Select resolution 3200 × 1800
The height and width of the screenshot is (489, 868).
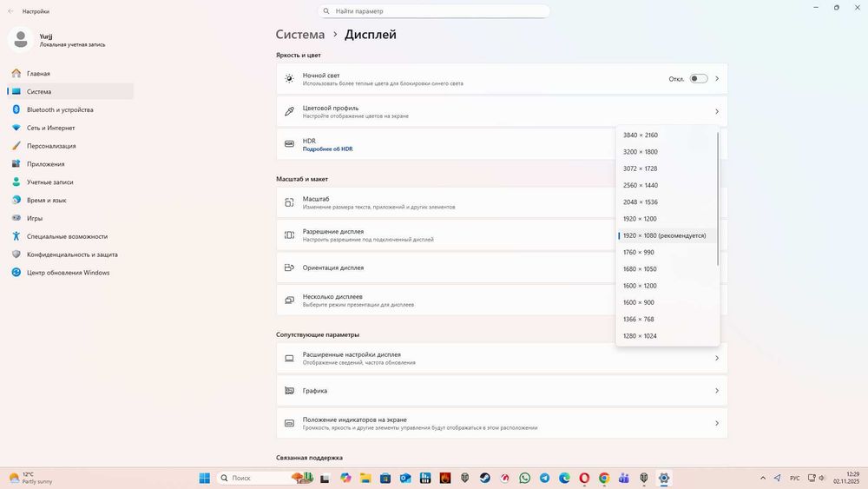(x=667, y=152)
